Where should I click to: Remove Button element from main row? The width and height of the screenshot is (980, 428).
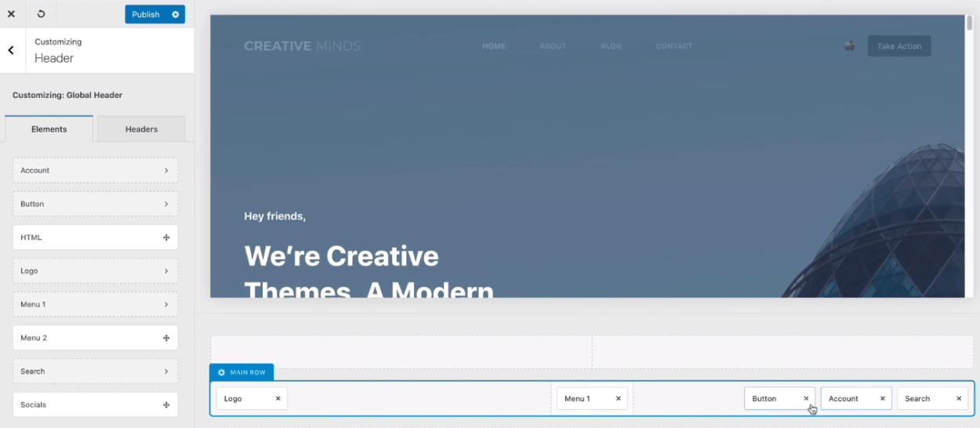(x=806, y=399)
